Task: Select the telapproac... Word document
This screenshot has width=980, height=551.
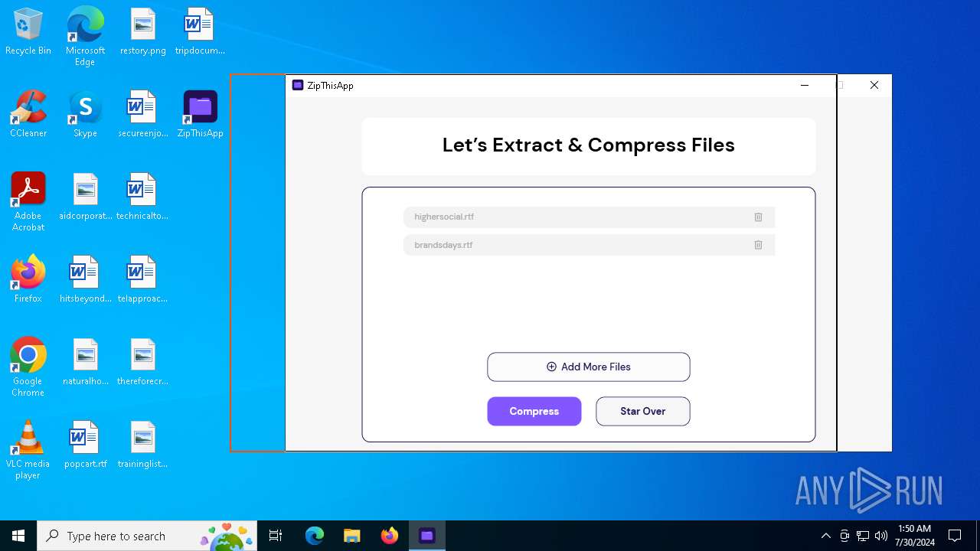Action: pos(142,280)
